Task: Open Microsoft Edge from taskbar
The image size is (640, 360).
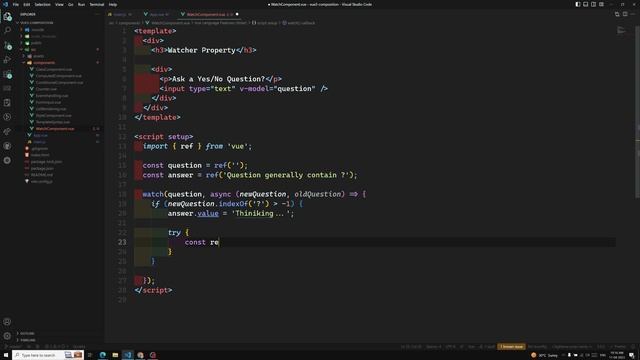Action: pyautogui.click(x=102, y=355)
